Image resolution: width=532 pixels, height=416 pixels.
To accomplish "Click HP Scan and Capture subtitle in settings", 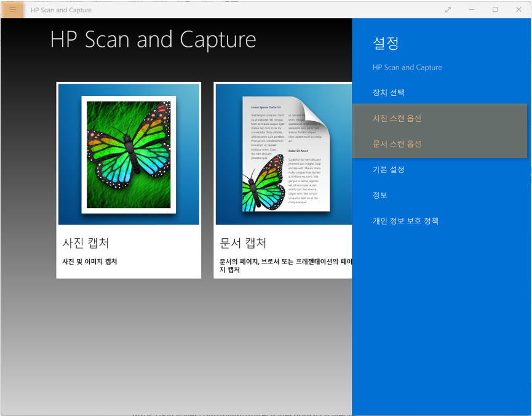I will coord(407,67).
